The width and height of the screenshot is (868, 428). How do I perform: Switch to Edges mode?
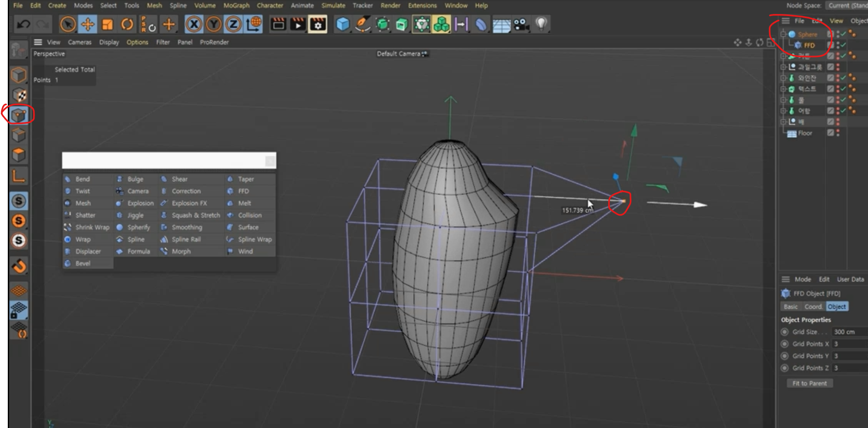click(18, 135)
